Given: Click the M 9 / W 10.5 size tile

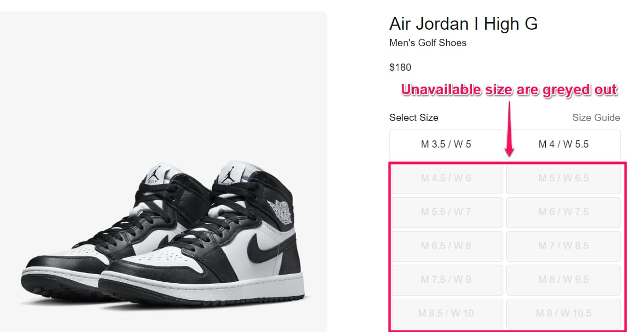Looking at the screenshot, I should (x=563, y=313).
